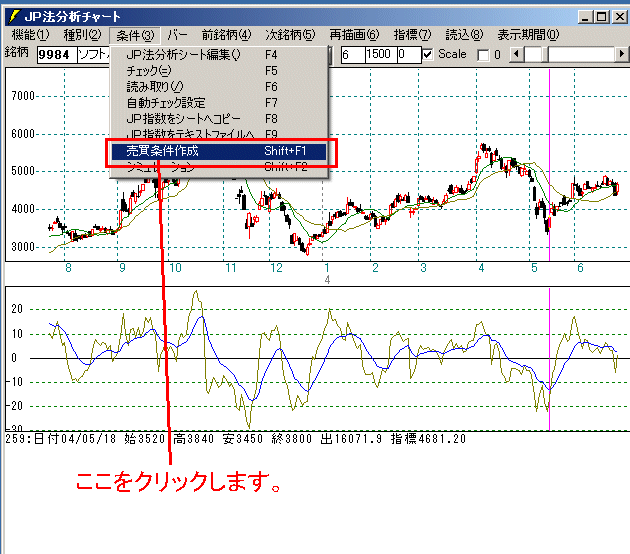
Task: Select JP指数をテキストファイルへ entry
Action: click(219, 134)
